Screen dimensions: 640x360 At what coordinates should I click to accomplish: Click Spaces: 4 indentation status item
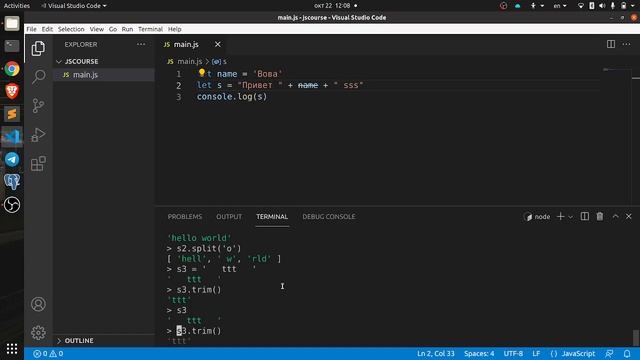coord(479,353)
